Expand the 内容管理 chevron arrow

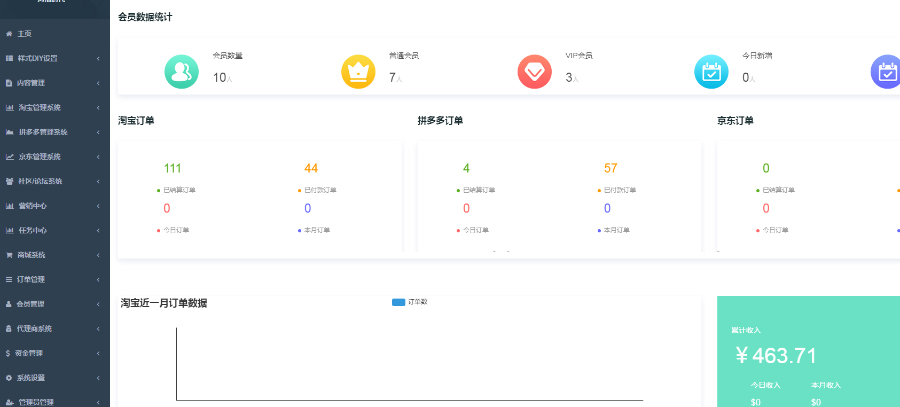pos(98,83)
